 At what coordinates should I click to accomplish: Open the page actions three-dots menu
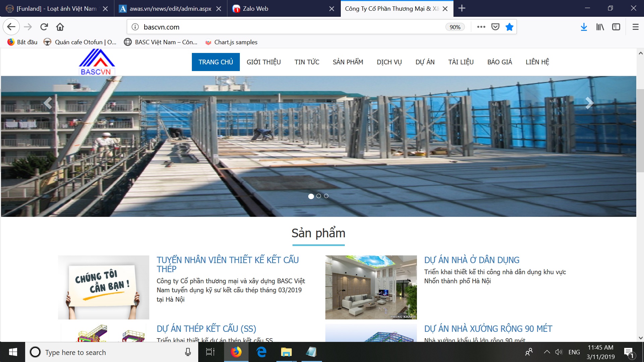481,27
